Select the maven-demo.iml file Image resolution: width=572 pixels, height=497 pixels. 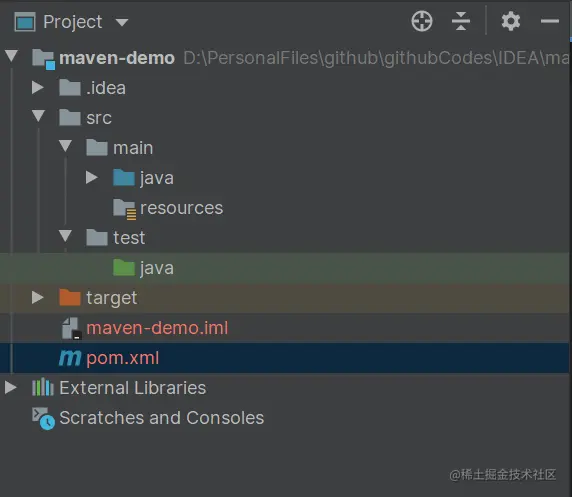tap(157, 328)
